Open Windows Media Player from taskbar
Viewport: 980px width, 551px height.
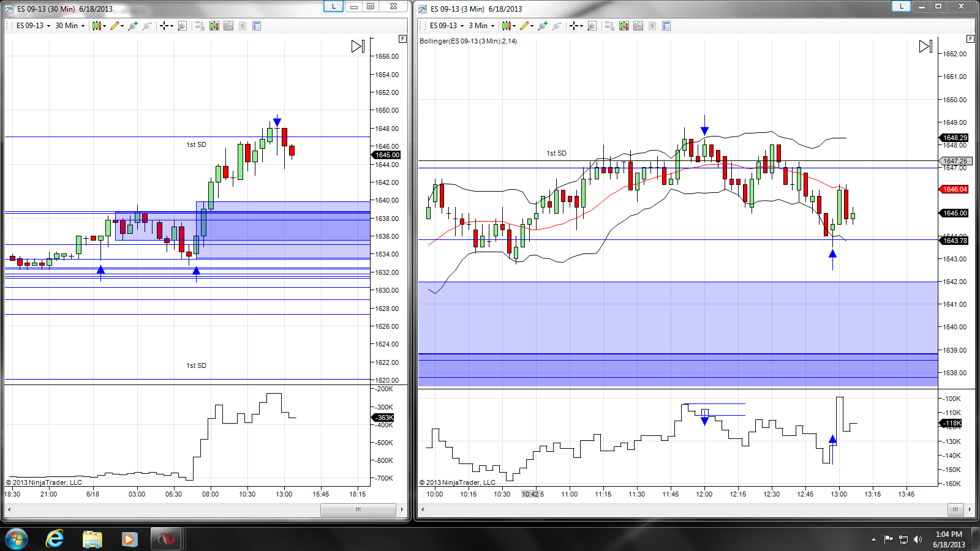pyautogui.click(x=129, y=539)
